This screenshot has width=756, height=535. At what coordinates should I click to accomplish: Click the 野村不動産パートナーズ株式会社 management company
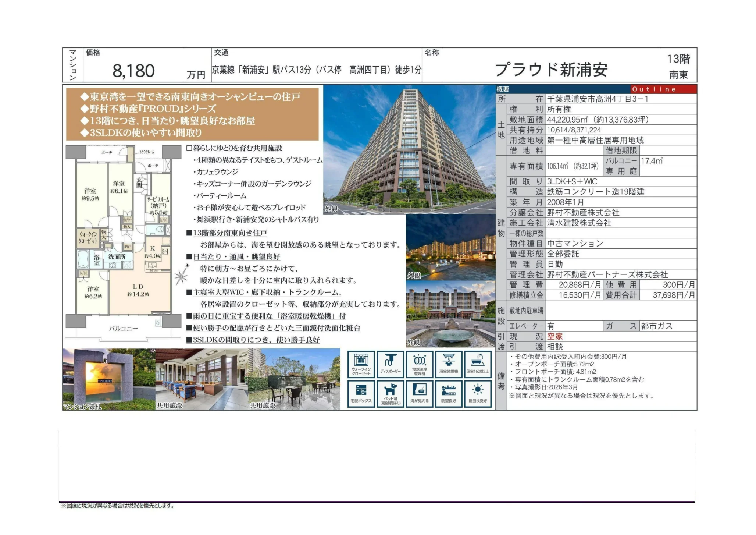coord(607,274)
